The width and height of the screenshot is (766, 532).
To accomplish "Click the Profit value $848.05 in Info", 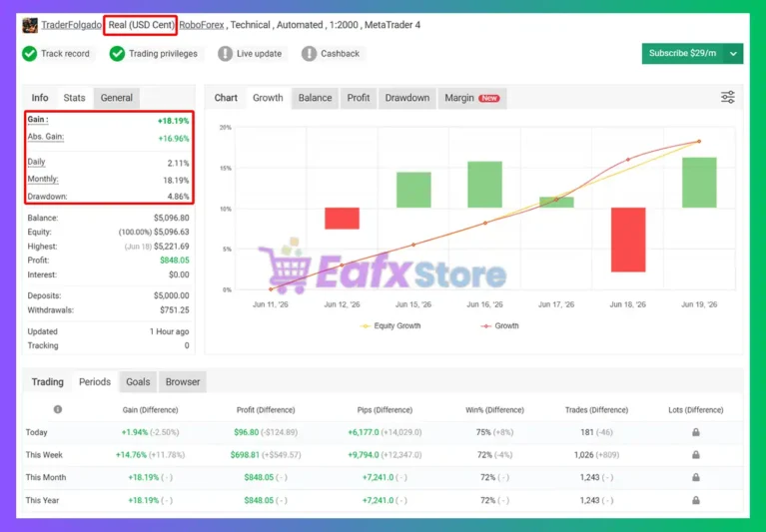I will (x=175, y=261).
